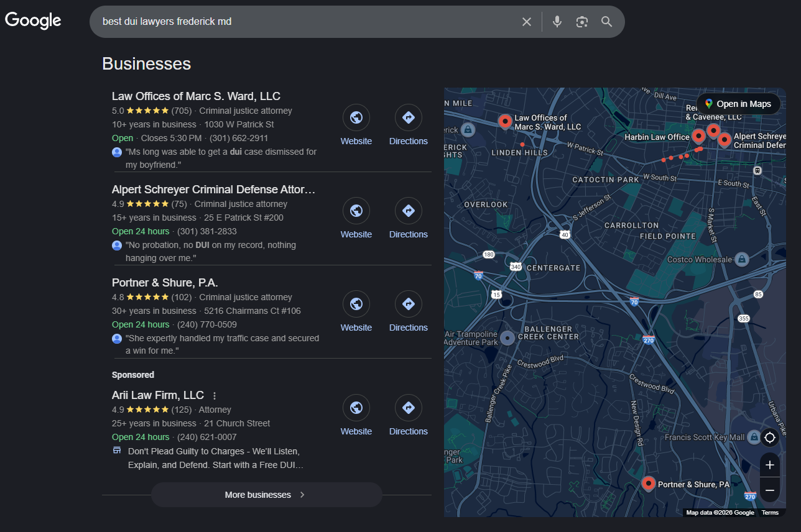This screenshot has width=801, height=532.
Task: Zoom out on the map
Action: click(770, 490)
